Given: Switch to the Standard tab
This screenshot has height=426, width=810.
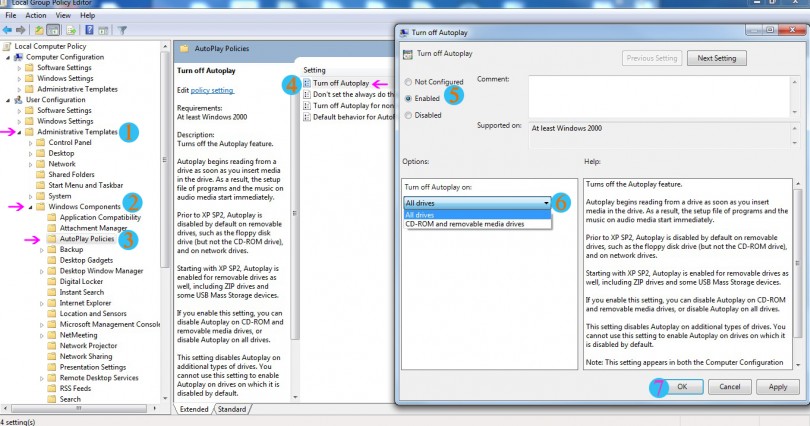Looking at the screenshot, I should pyautogui.click(x=232, y=409).
